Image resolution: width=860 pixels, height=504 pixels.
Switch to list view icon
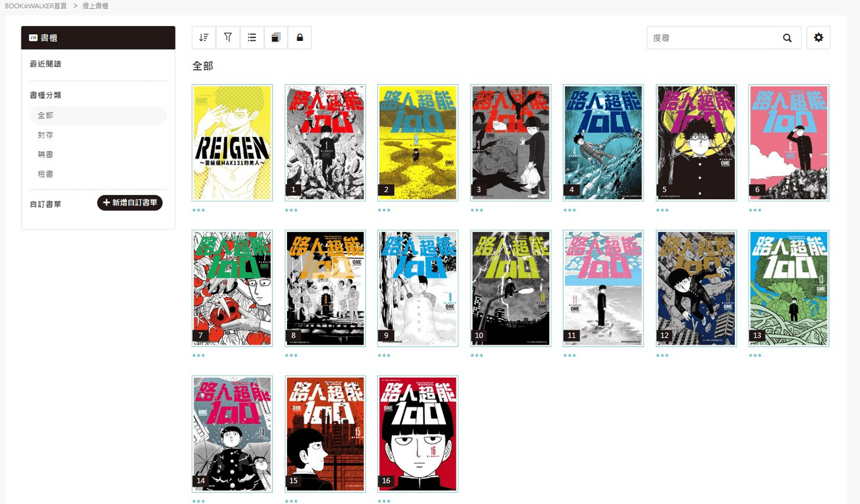click(252, 38)
